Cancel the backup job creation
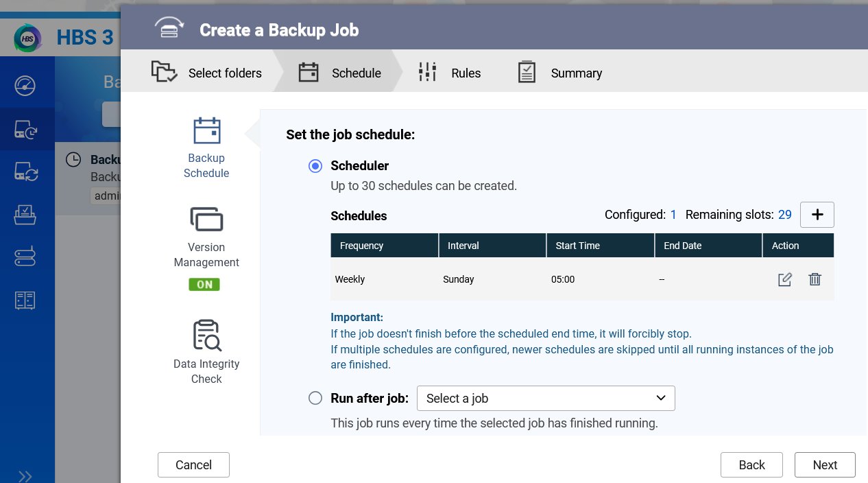Image resolution: width=868 pixels, height=483 pixels. tap(193, 464)
